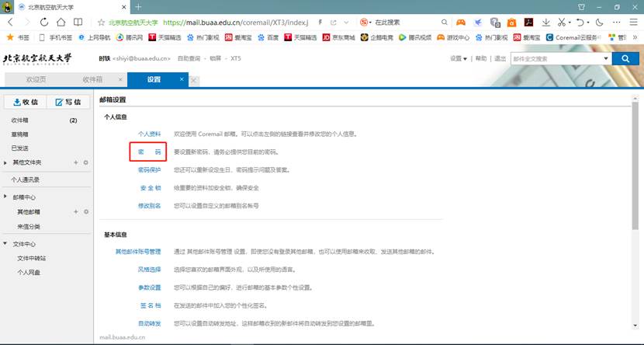Open the 个人资料 profile link

[149, 134]
